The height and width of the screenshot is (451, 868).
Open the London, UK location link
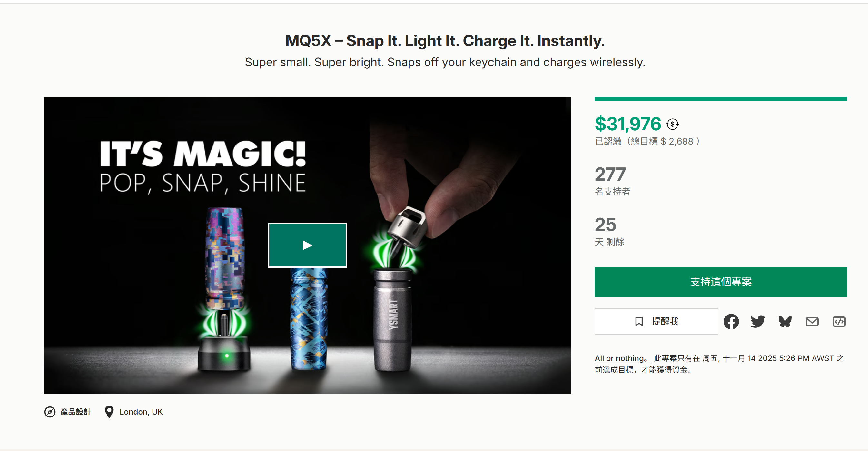141,412
